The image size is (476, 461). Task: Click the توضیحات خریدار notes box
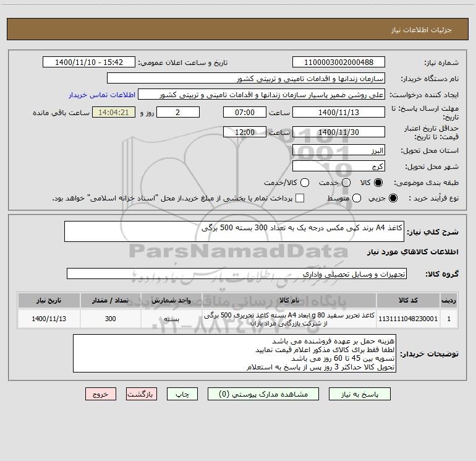[x=234, y=353]
